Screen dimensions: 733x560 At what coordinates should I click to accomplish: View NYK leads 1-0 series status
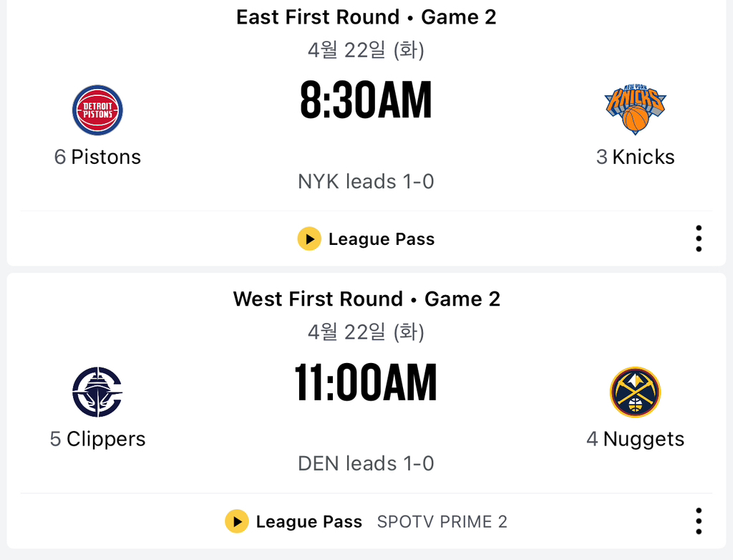(366, 182)
